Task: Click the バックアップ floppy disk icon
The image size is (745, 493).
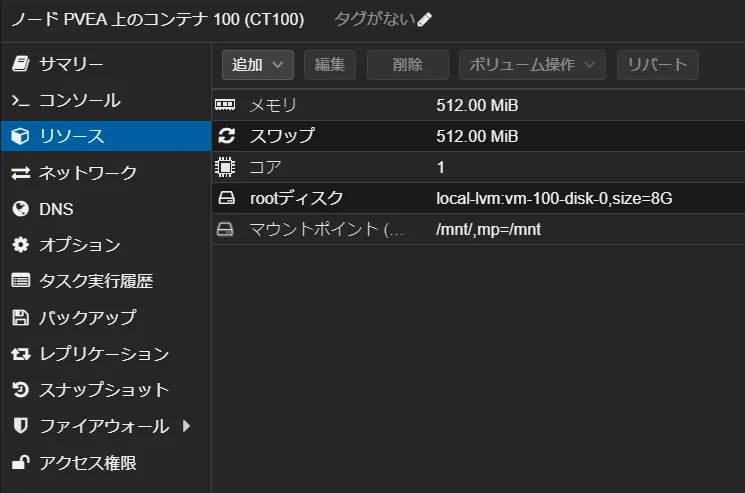Action: coord(20,317)
